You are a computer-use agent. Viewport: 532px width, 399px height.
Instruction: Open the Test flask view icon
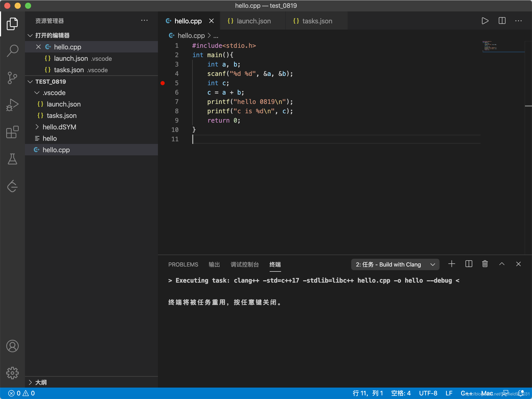pos(12,159)
